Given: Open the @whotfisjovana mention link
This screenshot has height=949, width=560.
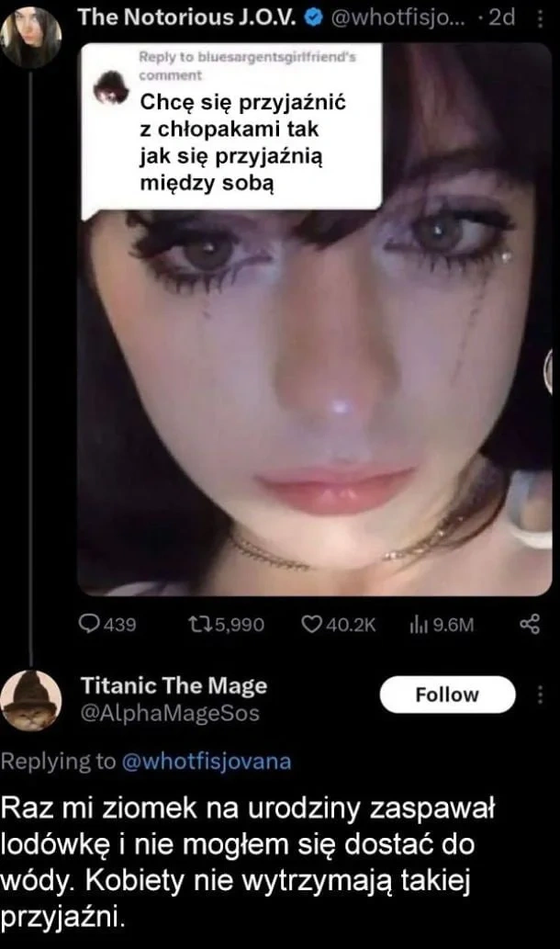Looking at the screenshot, I should [x=207, y=761].
